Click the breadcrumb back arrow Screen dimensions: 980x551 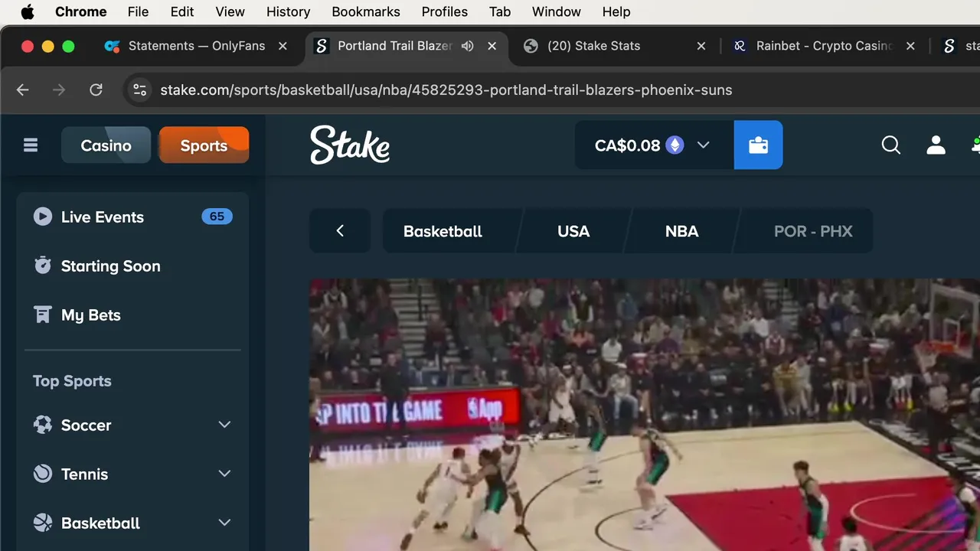point(340,231)
